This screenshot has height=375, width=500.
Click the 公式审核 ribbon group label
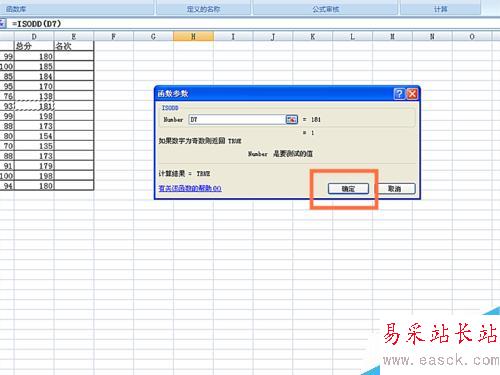point(326,9)
